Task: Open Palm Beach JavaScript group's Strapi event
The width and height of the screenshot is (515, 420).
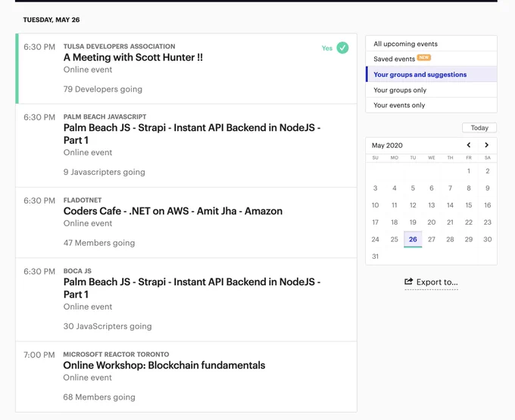Action: 192,134
